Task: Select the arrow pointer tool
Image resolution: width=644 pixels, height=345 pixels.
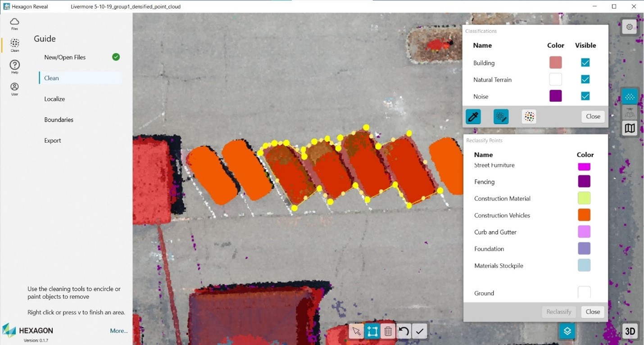Action: click(x=356, y=331)
